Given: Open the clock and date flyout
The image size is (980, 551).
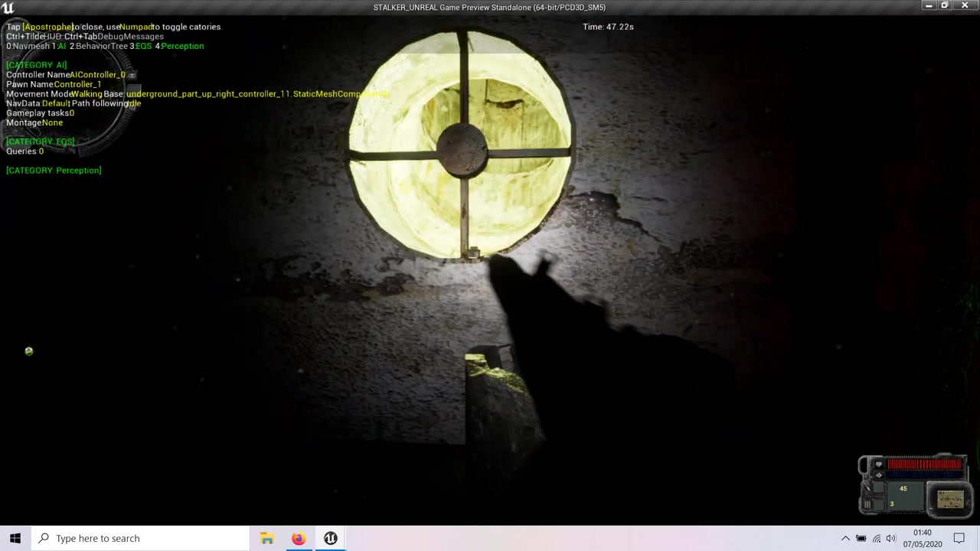Looking at the screenshot, I should (922, 538).
